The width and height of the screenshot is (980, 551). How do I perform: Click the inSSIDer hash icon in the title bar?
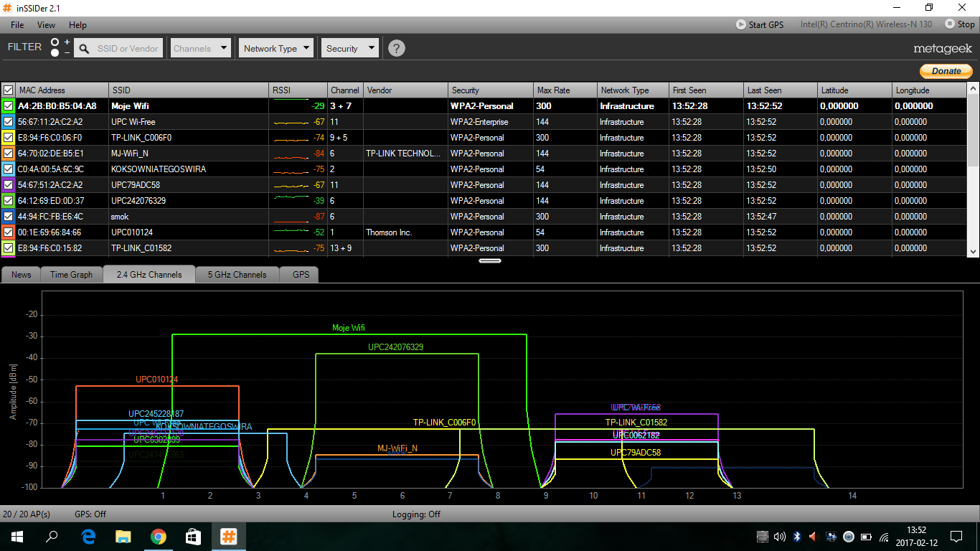[x=7, y=8]
